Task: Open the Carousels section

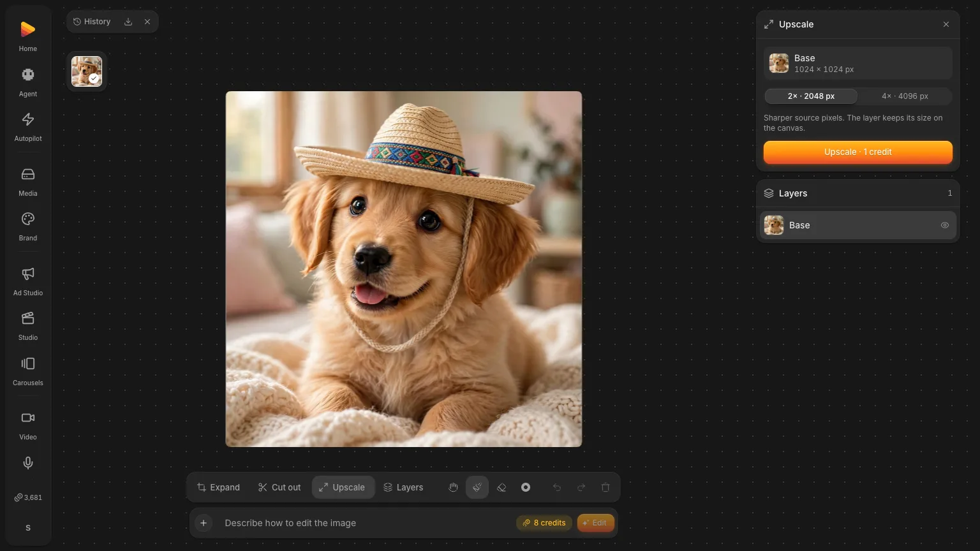Action: pyautogui.click(x=28, y=371)
